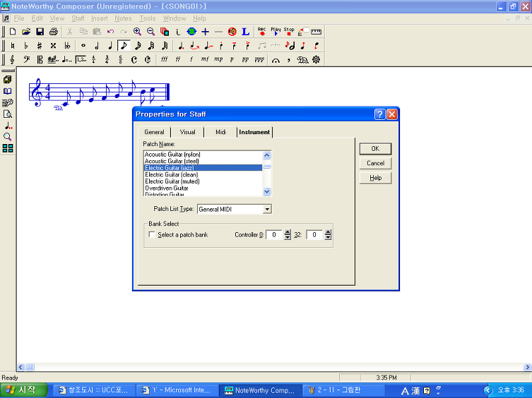This screenshot has height=398, width=532.
Task: Click the New file toolbar icon
Action: pos(13,32)
